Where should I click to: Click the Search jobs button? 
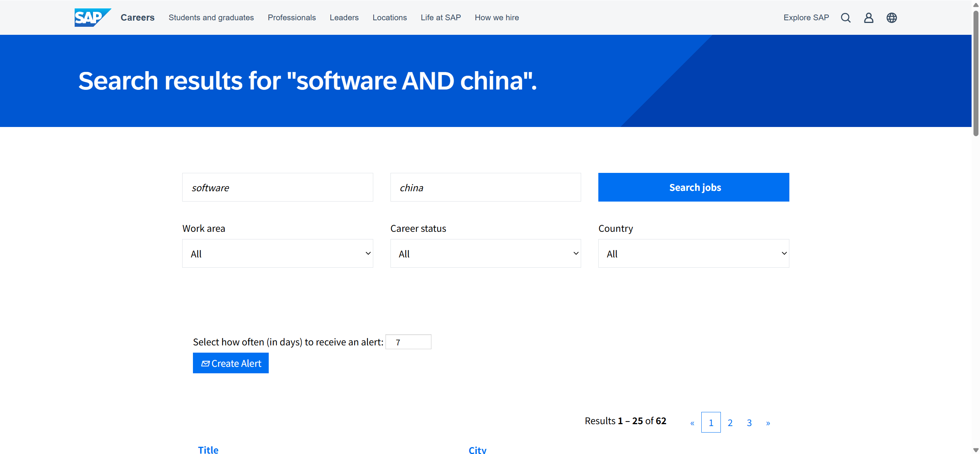coord(693,187)
